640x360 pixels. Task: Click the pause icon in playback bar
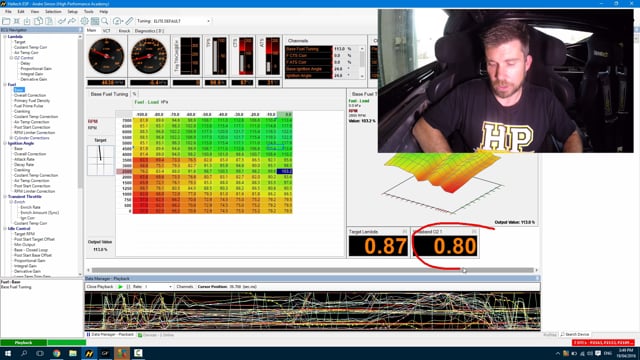[x=128, y=287]
